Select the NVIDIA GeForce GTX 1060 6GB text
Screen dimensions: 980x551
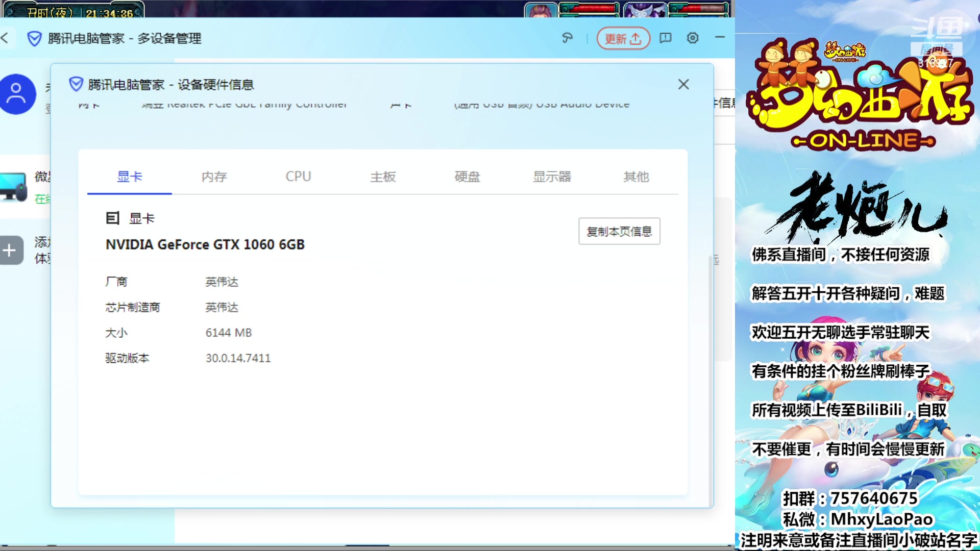[x=205, y=244]
